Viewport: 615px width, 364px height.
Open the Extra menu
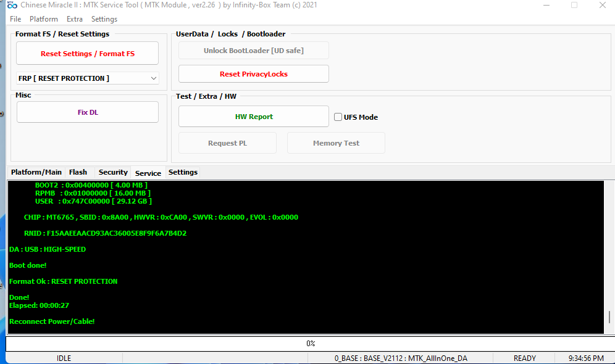click(x=75, y=19)
